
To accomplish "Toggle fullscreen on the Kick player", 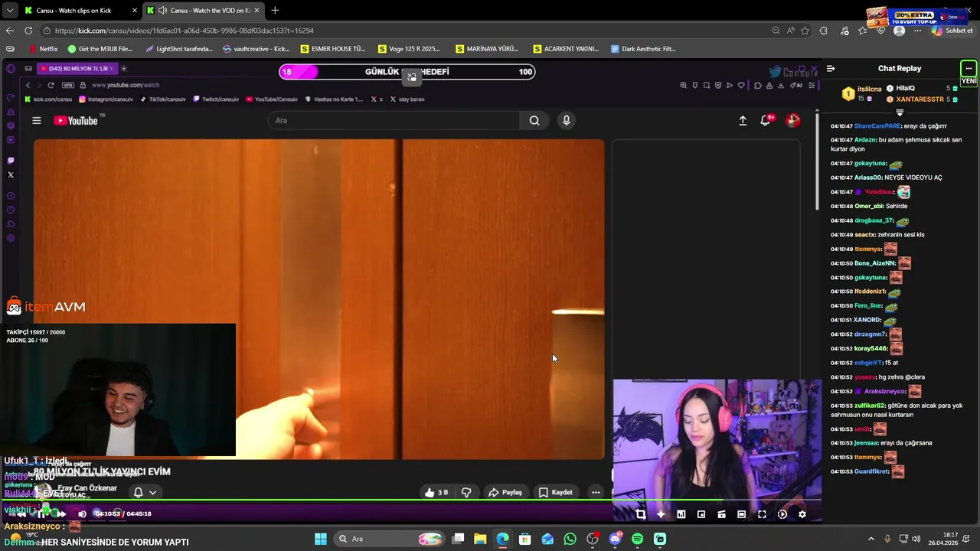I will tap(762, 514).
